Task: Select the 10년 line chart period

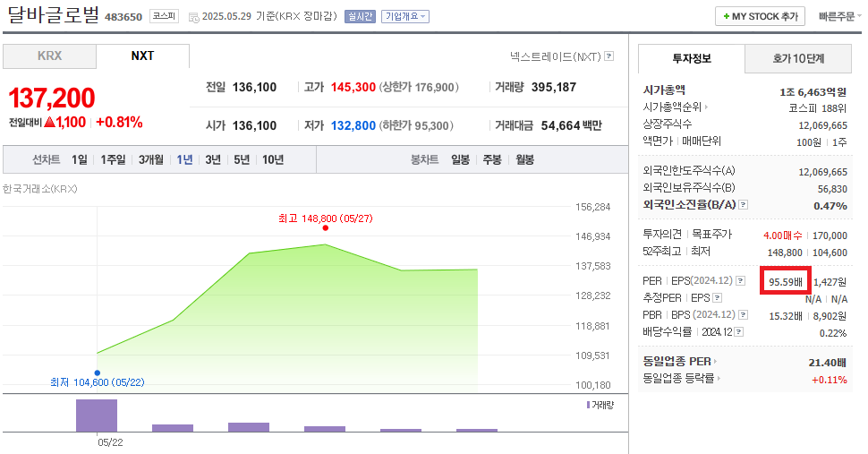Action: 273,159
